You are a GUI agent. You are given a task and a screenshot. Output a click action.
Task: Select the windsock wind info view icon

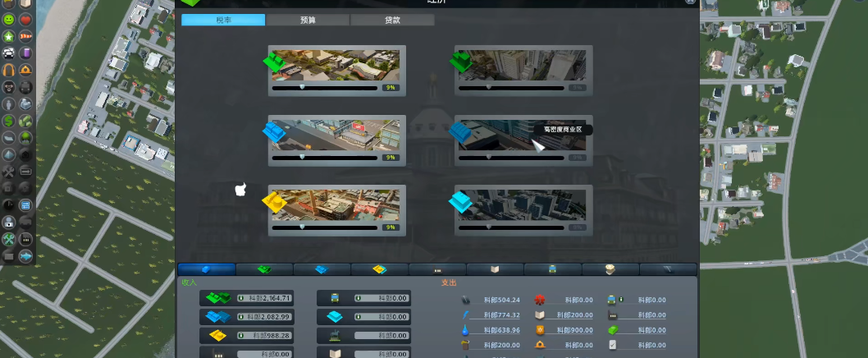pos(25,37)
